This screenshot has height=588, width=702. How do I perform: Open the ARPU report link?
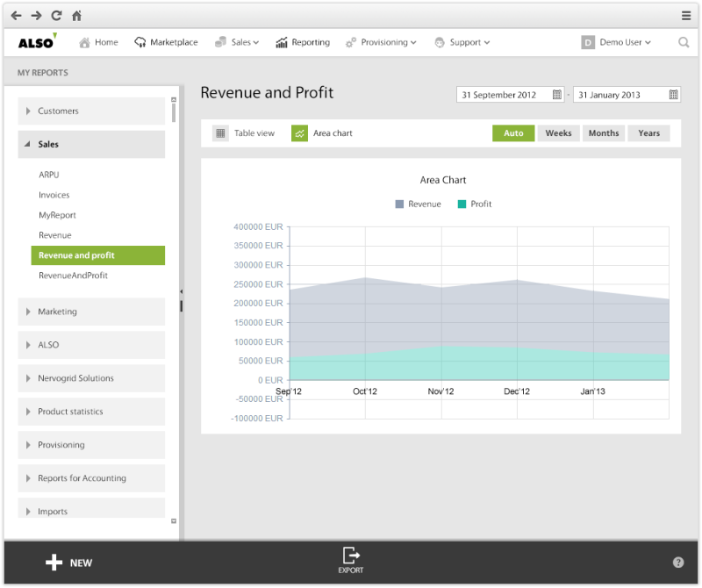[x=49, y=175]
